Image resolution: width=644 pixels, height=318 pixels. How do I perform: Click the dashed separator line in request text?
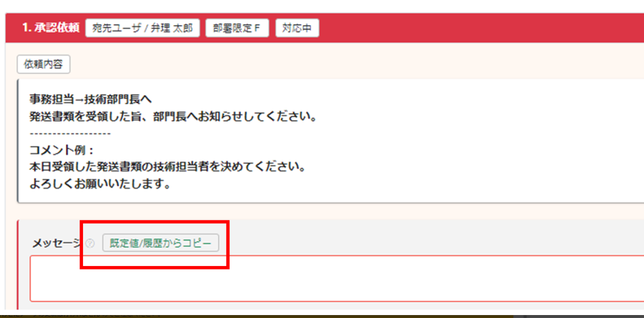coord(70,133)
